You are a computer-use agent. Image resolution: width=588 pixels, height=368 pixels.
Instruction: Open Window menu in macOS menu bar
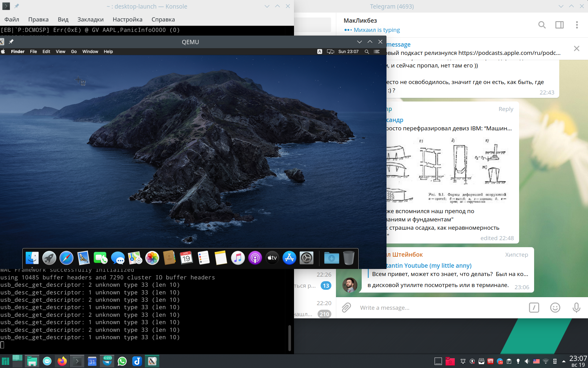pyautogui.click(x=90, y=52)
